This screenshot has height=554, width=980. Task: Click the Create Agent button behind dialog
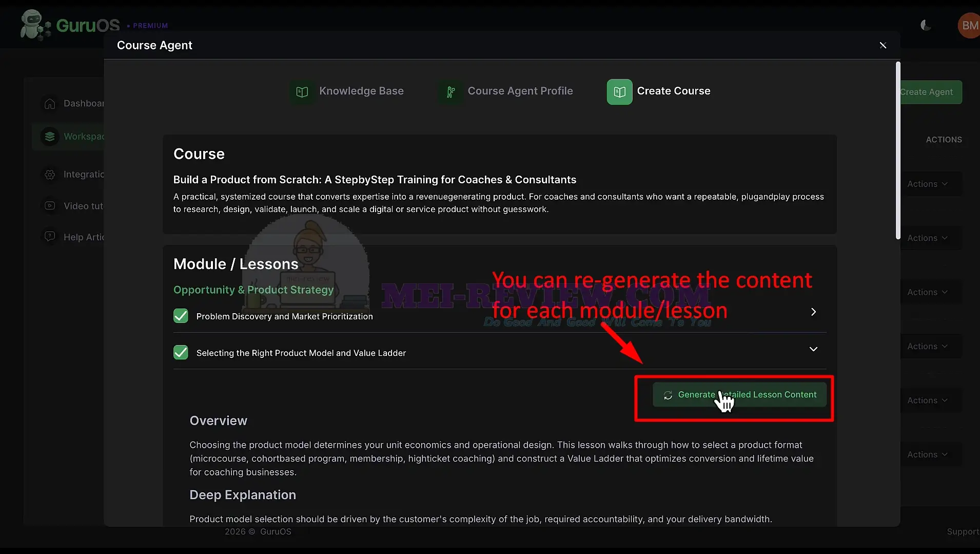(x=931, y=92)
